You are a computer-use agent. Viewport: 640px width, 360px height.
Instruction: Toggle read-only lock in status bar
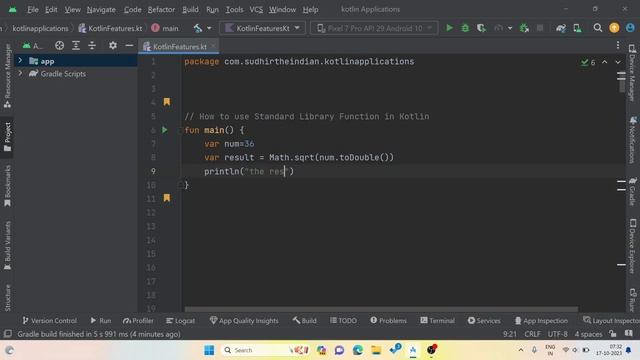[613, 334]
